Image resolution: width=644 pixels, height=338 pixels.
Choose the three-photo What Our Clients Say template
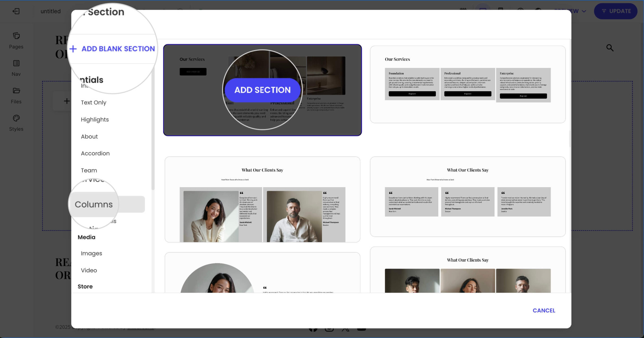click(468, 270)
